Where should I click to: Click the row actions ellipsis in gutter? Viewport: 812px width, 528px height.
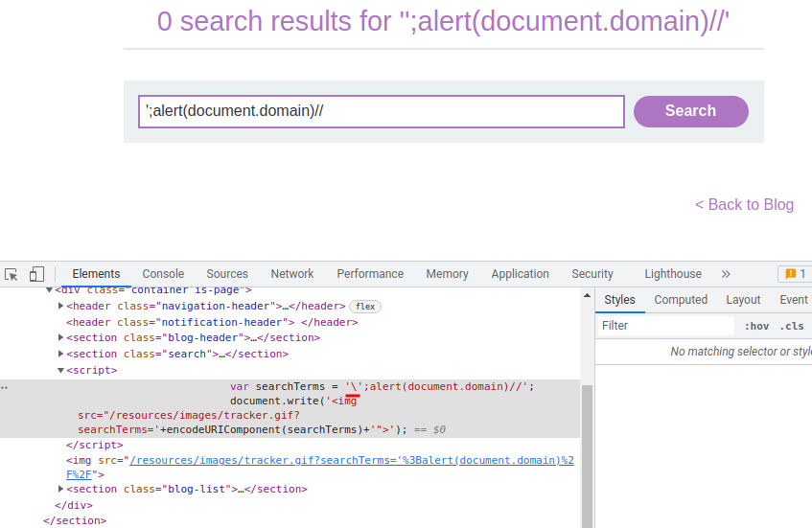[4, 387]
